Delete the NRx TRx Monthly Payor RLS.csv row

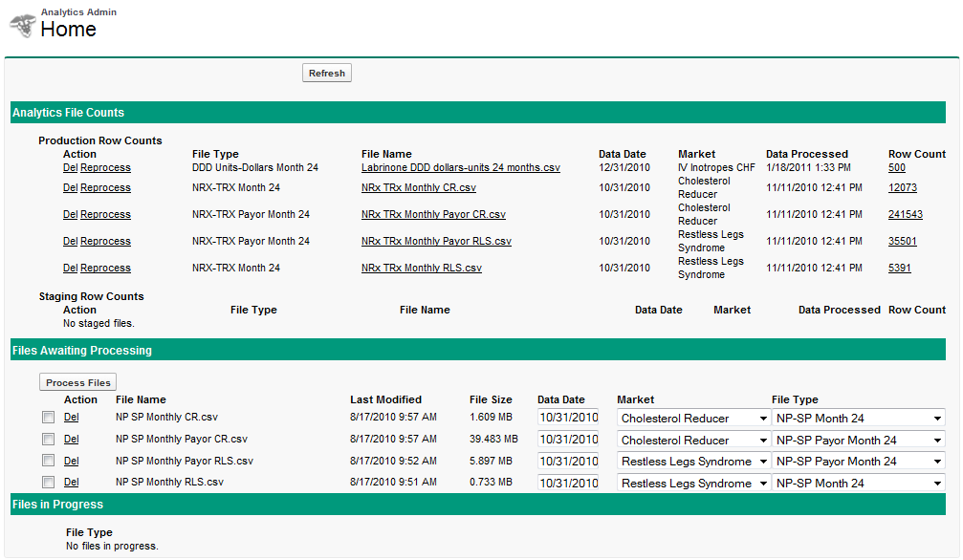pyautogui.click(x=70, y=242)
